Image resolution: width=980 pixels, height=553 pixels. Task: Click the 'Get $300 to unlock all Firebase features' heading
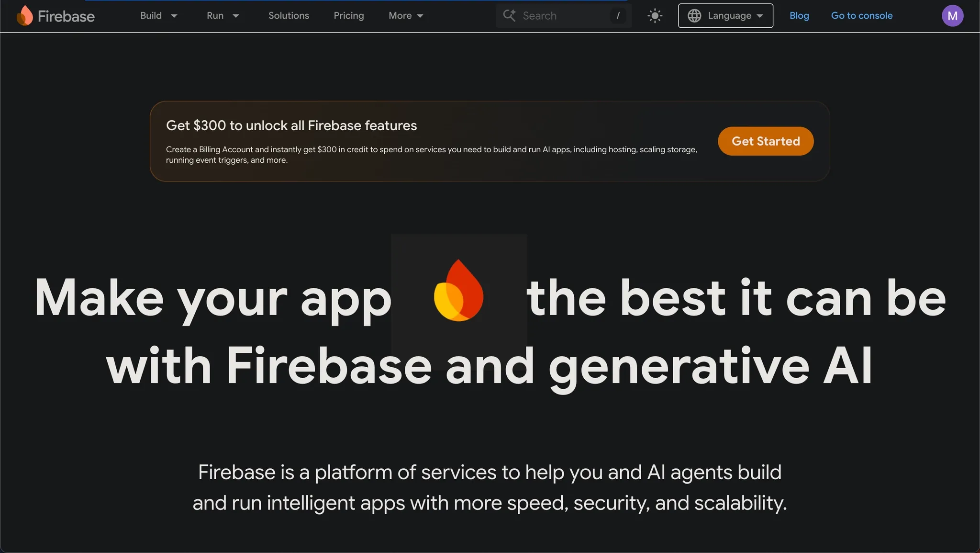pos(291,125)
